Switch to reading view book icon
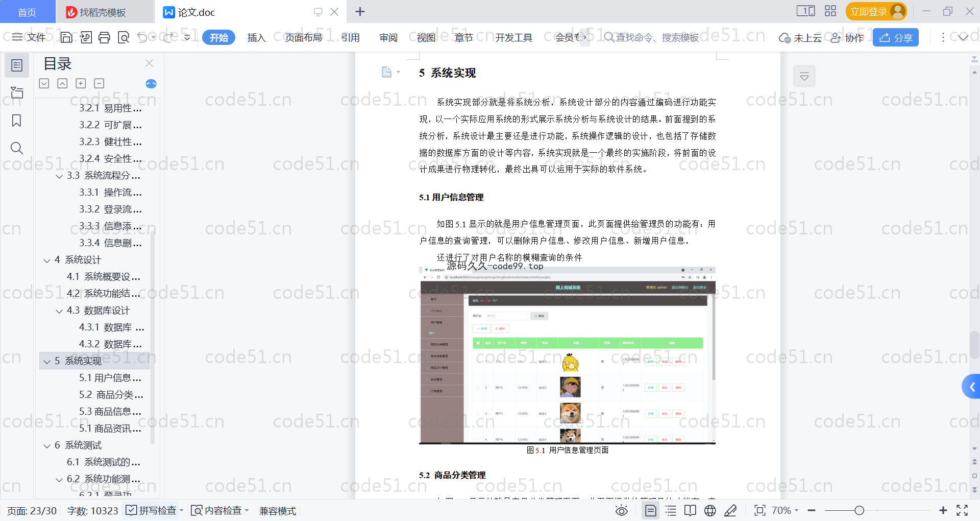This screenshot has height=521, width=980. [690, 510]
